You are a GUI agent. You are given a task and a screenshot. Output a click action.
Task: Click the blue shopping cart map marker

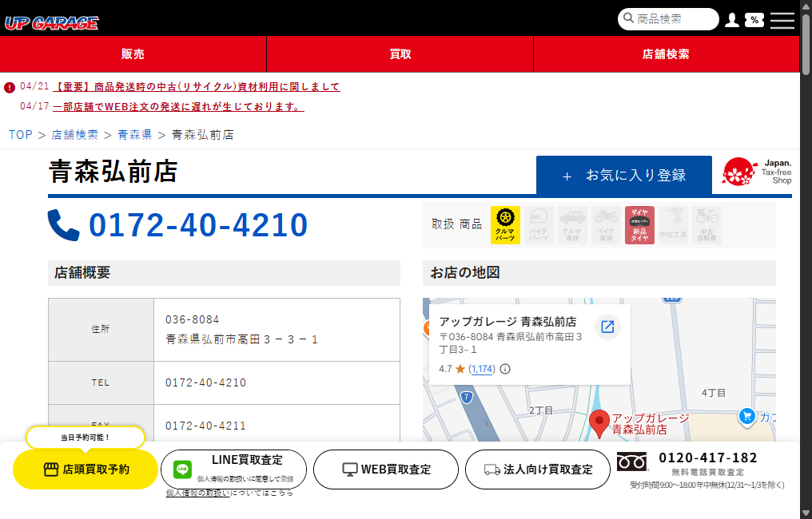point(746,416)
